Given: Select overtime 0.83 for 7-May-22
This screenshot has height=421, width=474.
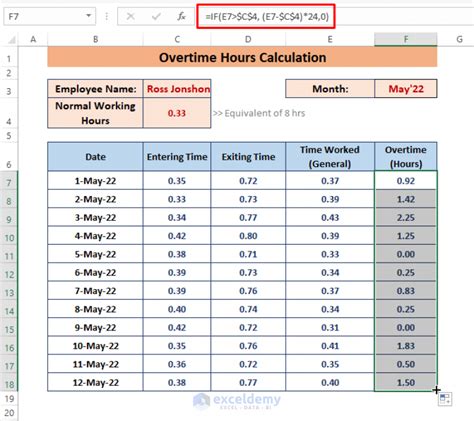Looking at the screenshot, I should pos(406,291).
